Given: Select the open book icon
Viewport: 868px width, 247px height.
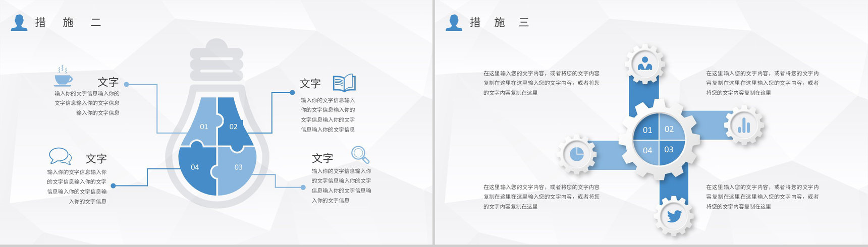Looking at the screenshot, I should [x=344, y=83].
